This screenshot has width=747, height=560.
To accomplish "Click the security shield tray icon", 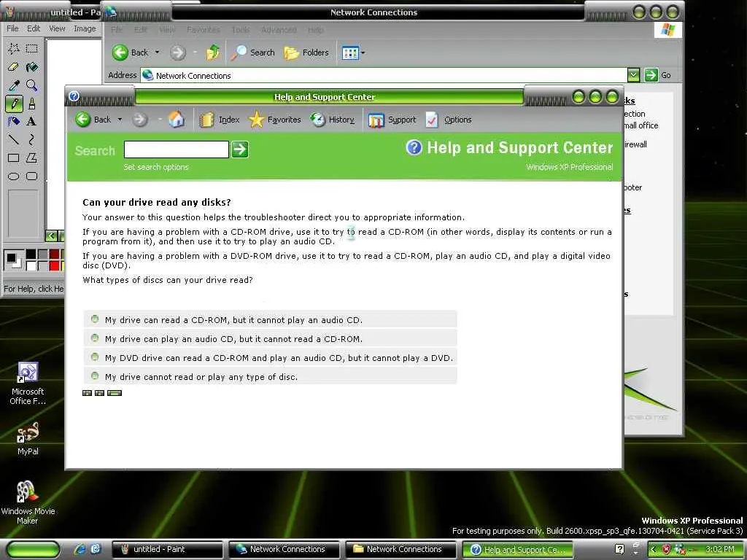I will [667, 549].
